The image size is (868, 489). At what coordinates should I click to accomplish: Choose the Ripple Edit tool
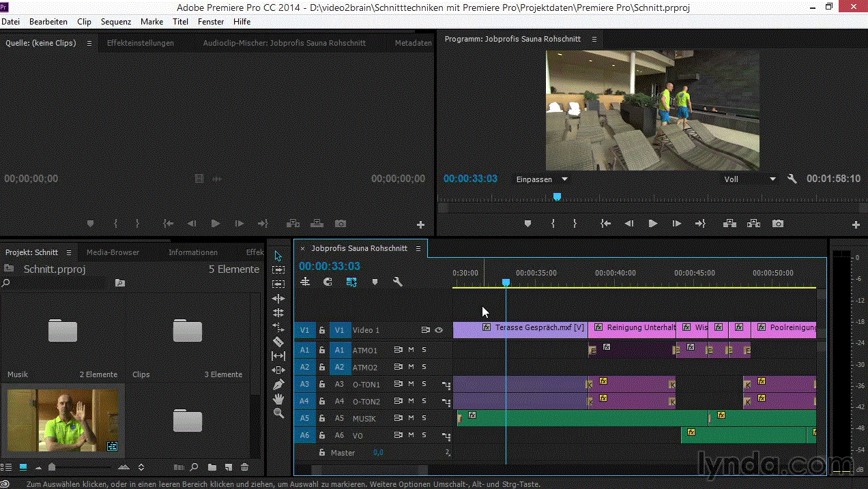278,299
